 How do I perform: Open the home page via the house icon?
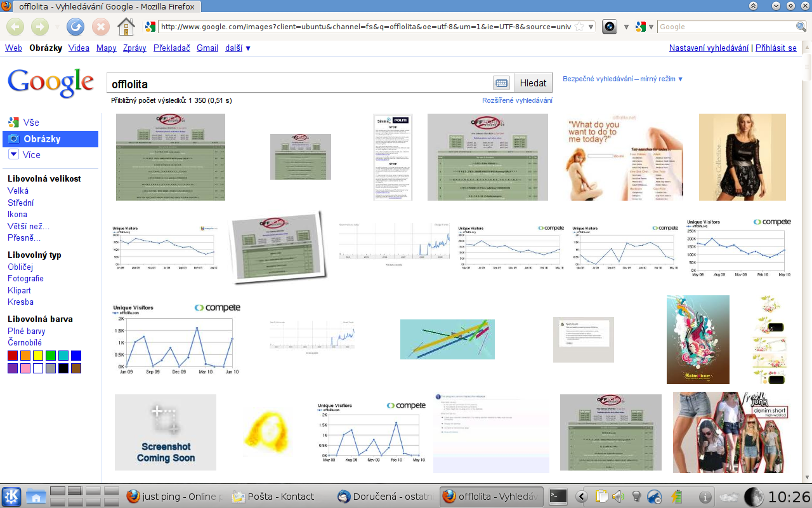tap(126, 27)
